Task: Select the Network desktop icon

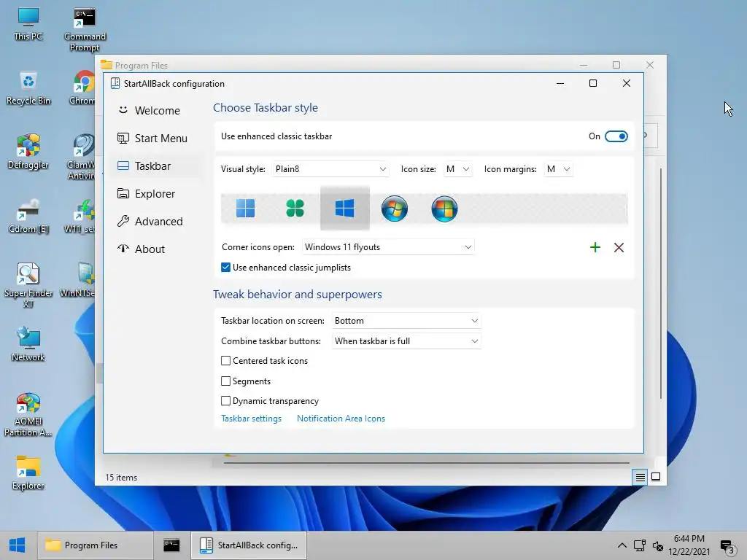Action: (28, 345)
